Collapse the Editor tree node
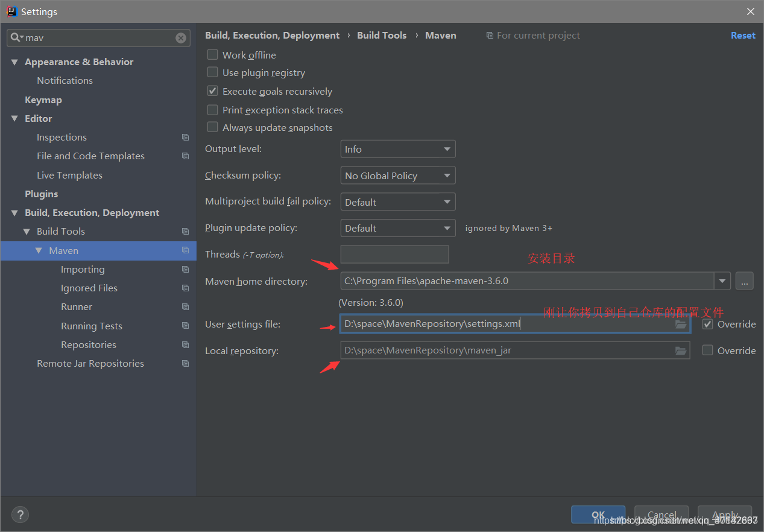The height and width of the screenshot is (532, 764). pyautogui.click(x=14, y=119)
